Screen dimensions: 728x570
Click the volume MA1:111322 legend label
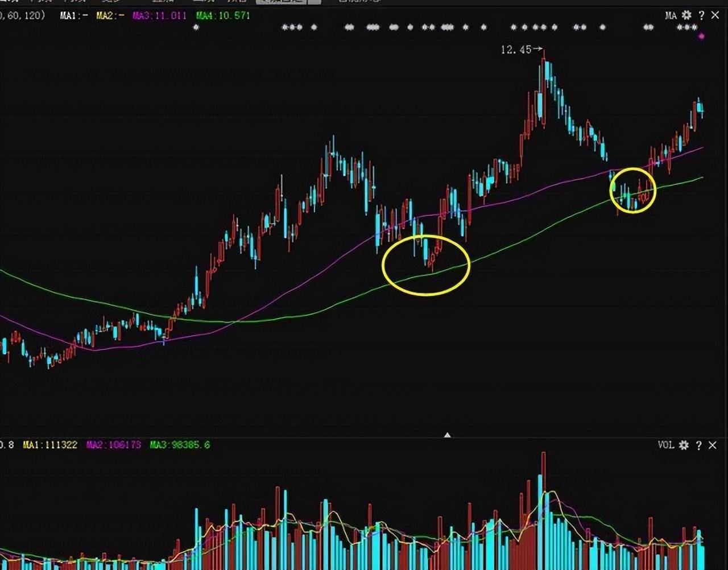click(x=50, y=444)
